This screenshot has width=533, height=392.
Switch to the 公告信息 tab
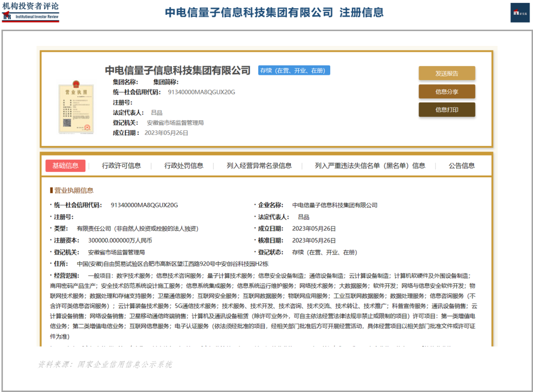point(461,165)
